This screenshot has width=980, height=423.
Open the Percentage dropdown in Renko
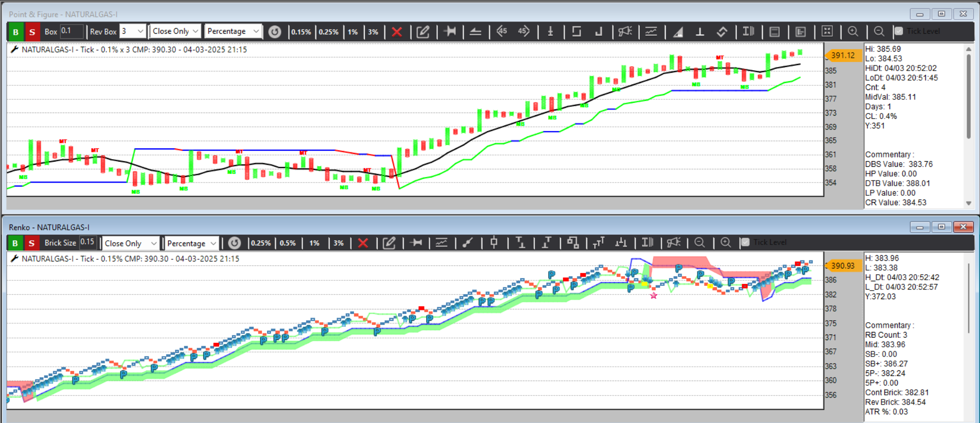(192, 243)
